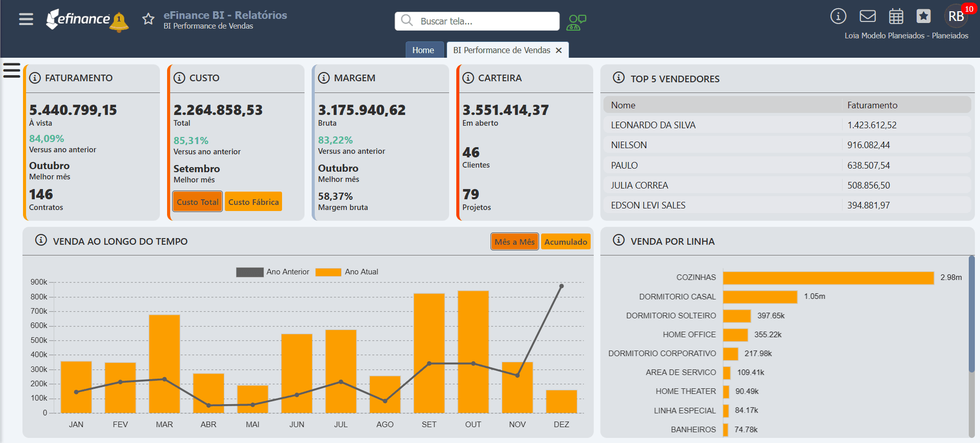Select the LEONARDO DA SILVA row
This screenshot has width=980, height=443.
pyautogui.click(x=787, y=125)
